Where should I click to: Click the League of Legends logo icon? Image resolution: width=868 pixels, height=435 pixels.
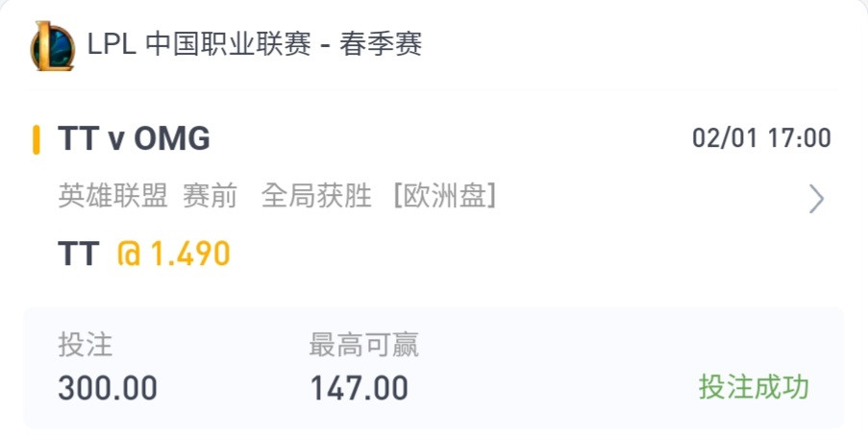click(x=52, y=46)
